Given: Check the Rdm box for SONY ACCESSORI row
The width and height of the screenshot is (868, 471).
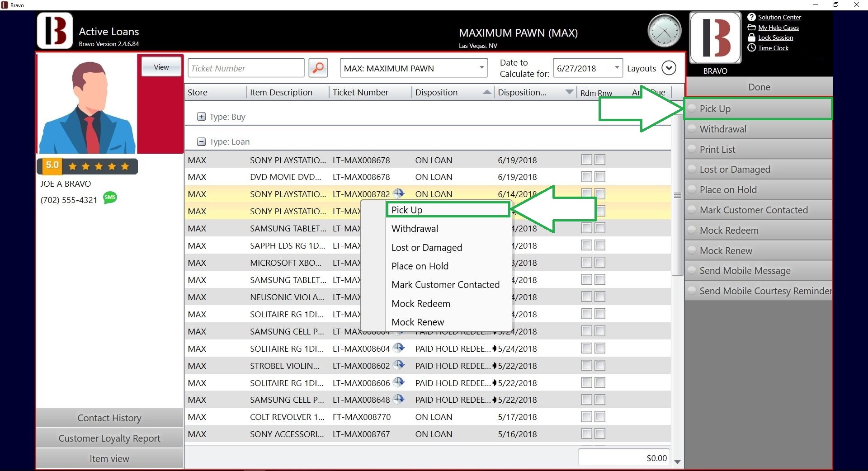Looking at the screenshot, I should pos(587,434).
